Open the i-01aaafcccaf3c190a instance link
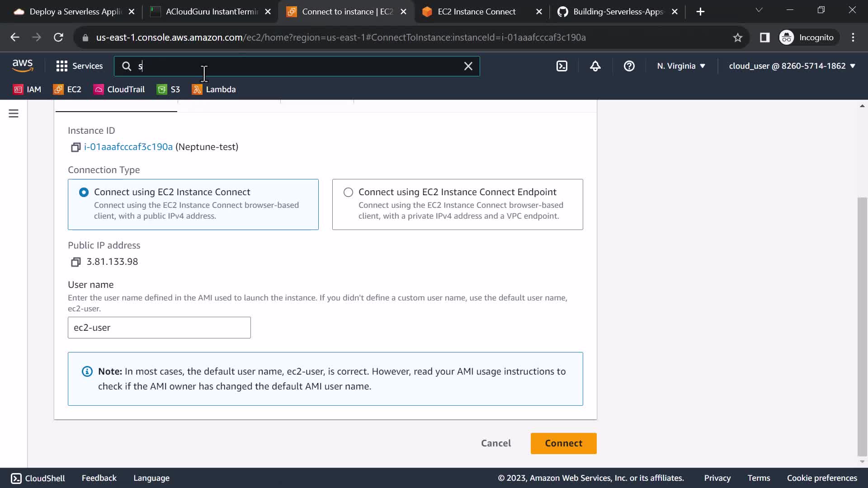This screenshot has height=488, width=868. click(x=128, y=147)
